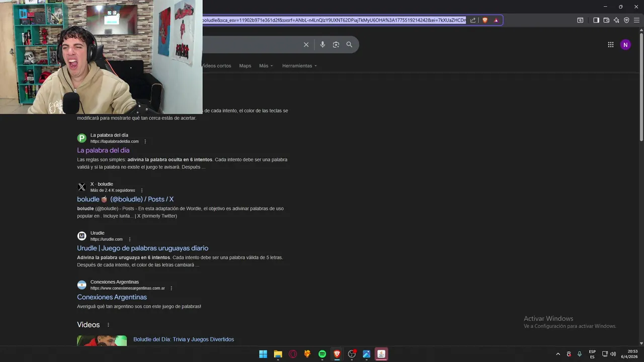Image resolution: width=644 pixels, height=362 pixels.
Task: Show hidden system tray icons
Action: 558,354
